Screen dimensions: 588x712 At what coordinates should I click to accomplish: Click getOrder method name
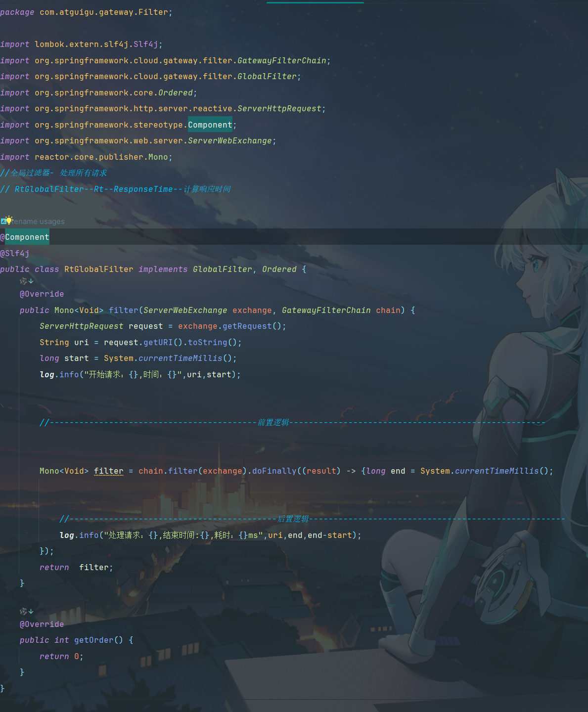[x=94, y=640]
